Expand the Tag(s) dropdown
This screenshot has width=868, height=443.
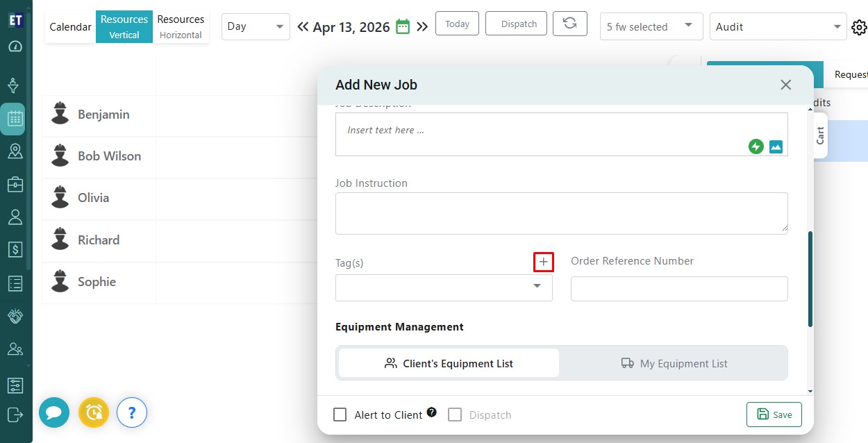click(537, 287)
